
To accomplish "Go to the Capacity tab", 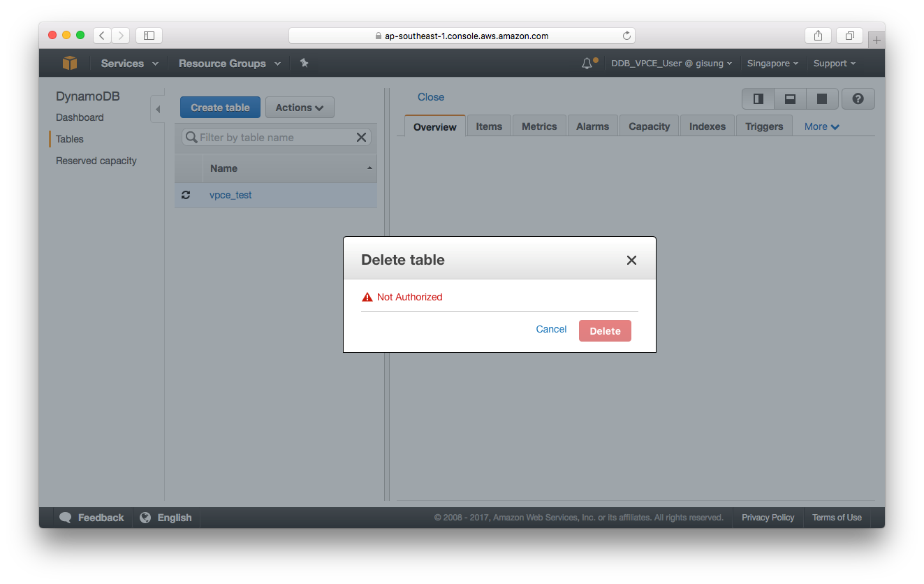I will [650, 126].
